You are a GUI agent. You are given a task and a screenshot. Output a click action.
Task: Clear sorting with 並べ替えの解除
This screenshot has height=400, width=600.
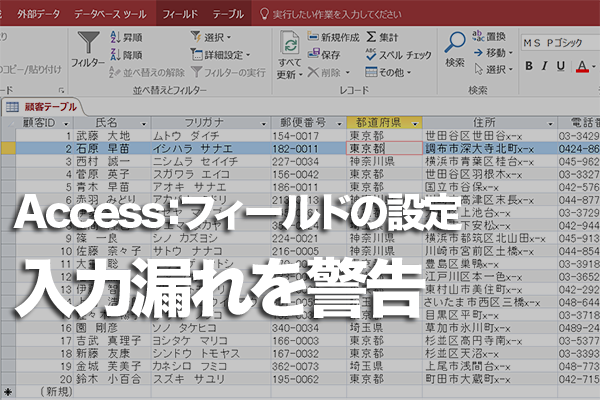(x=147, y=72)
